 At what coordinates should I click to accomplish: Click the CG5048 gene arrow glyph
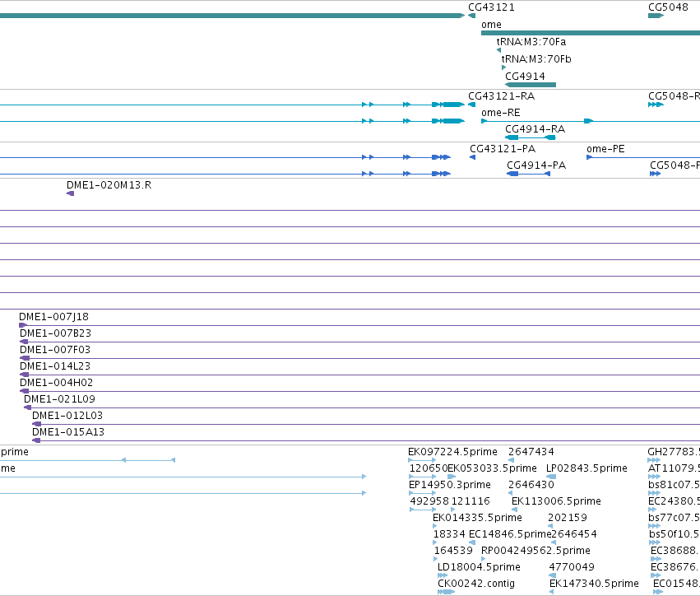tap(656, 16)
